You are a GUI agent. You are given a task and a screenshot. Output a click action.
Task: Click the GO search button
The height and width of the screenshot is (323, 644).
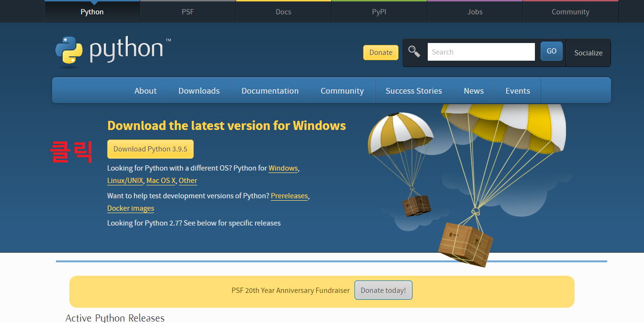[552, 51]
